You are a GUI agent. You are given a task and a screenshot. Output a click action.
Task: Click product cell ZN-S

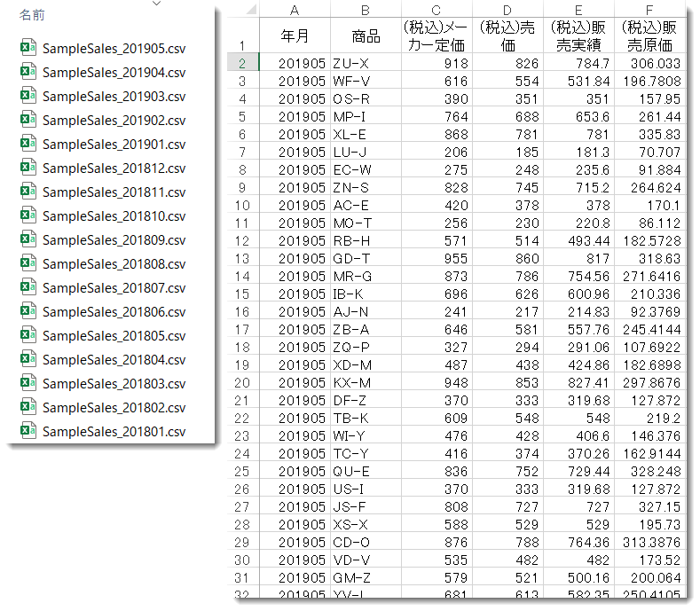(x=366, y=187)
